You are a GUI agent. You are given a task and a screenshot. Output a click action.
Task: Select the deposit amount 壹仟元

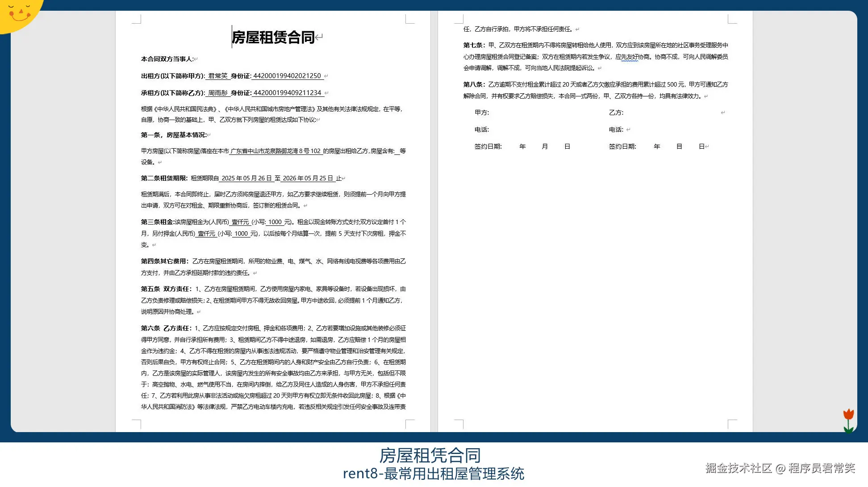point(207,233)
